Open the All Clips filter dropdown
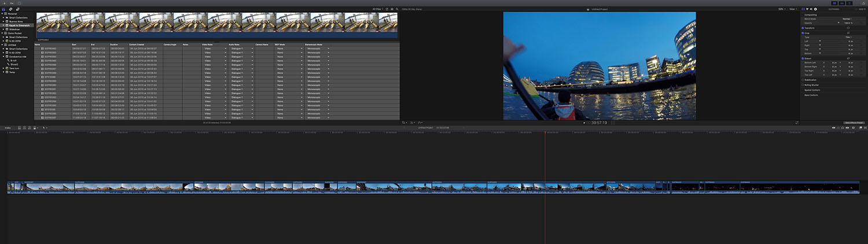868x244 pixels. coord(378,9)
